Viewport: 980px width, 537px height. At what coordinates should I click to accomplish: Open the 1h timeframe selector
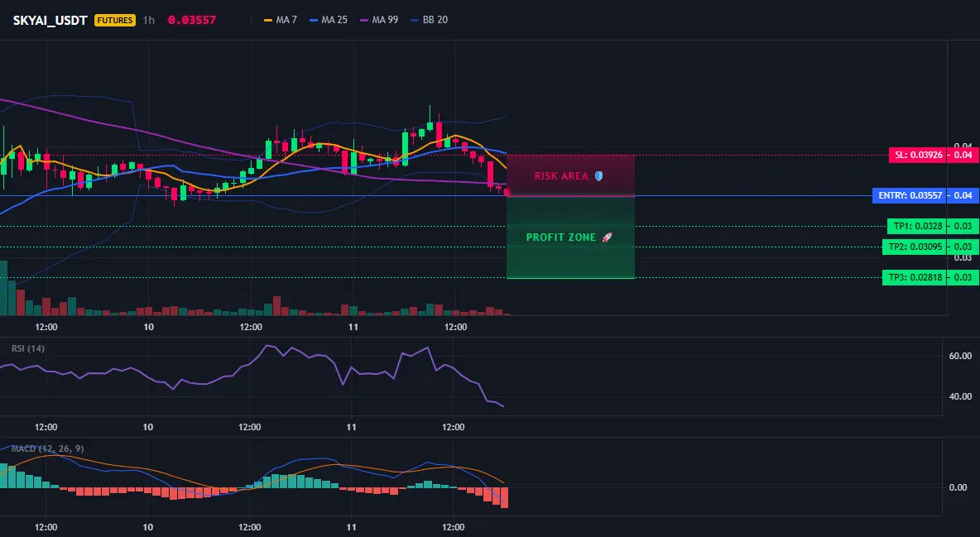click(x=149, y=20)
